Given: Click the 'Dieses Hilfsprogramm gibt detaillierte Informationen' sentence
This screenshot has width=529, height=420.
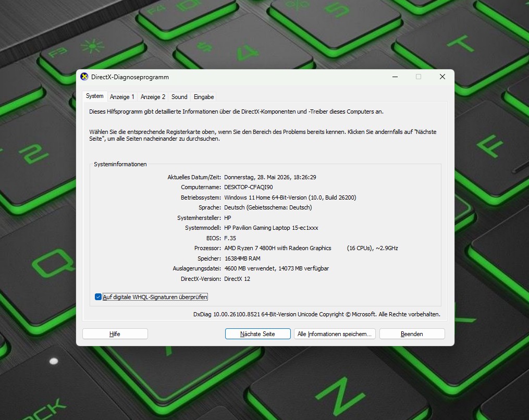Looking at the screenshot, I should tap(236, 112).
